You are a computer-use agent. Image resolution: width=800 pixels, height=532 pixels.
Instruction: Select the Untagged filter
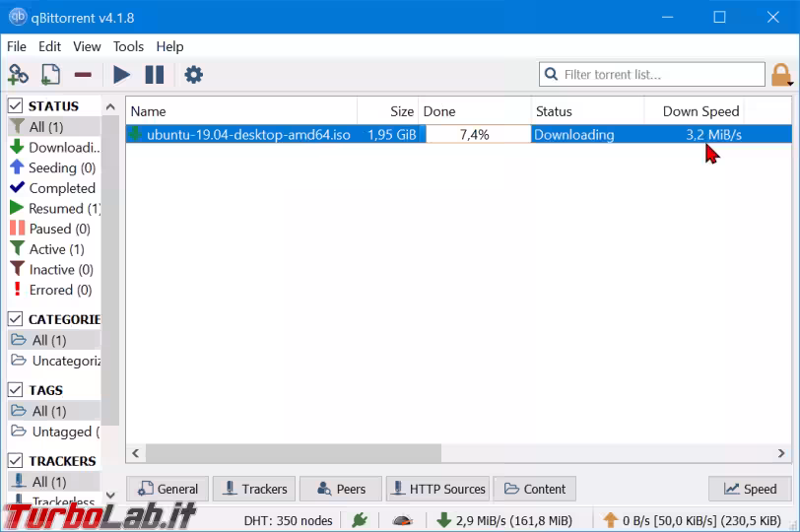click(54, 432)
